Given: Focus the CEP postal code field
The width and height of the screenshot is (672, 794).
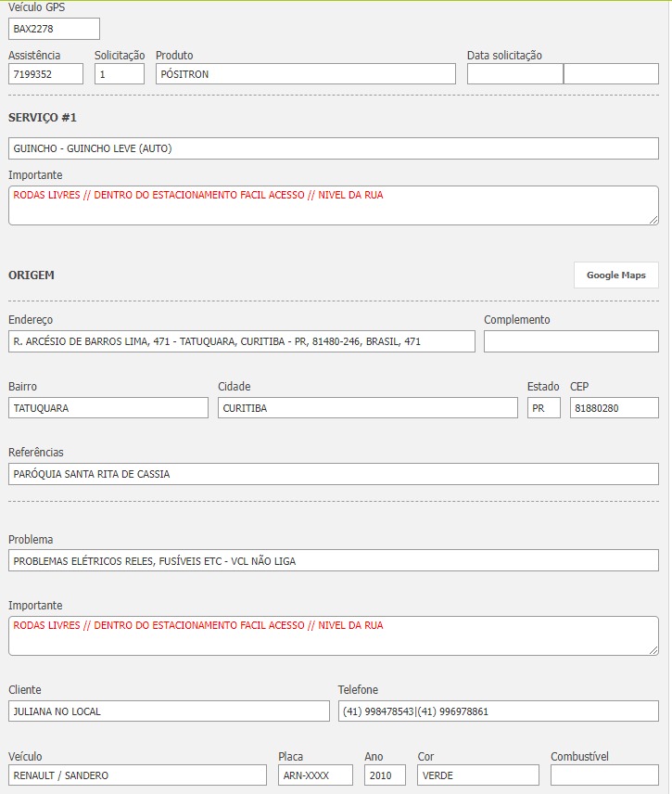Looking at the screenshot, I should coord(614,408).
